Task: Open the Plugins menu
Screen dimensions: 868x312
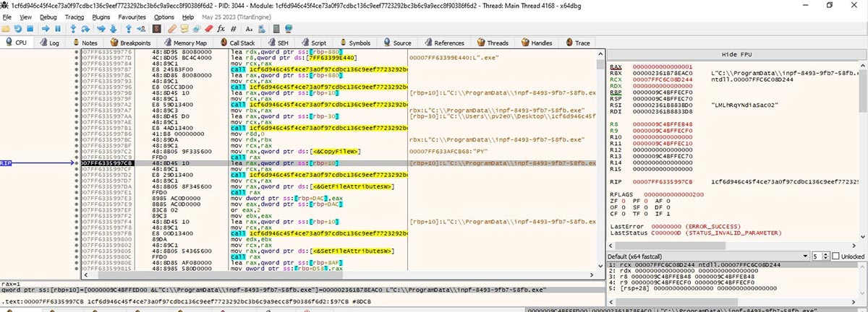Action: coord(102,16)
